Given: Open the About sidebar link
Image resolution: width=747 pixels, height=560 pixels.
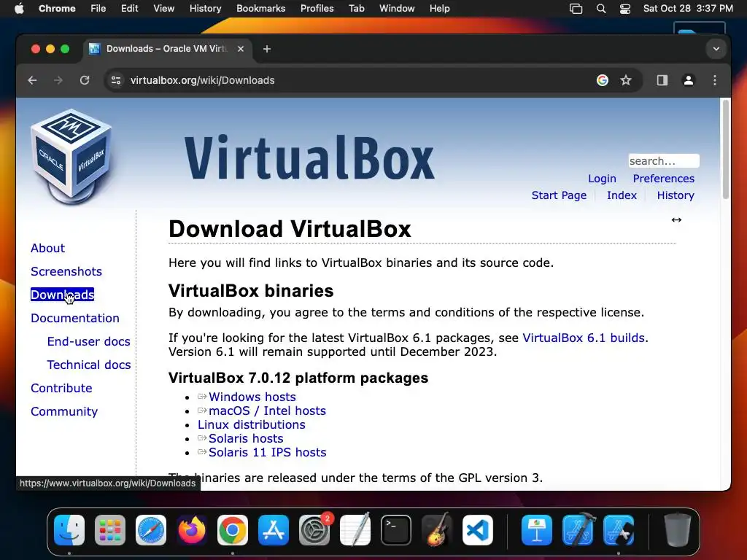Looking at the screenshot, I should click(x=47, y=248).
